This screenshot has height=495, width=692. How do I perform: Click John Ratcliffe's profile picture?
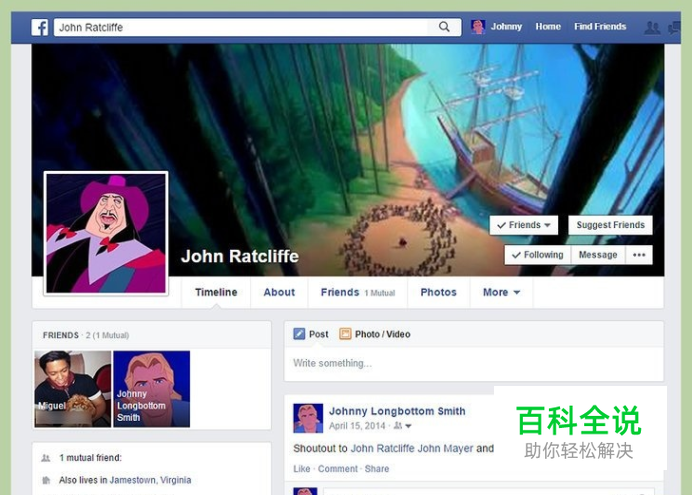pyautogui.click(x=106, y=233)
